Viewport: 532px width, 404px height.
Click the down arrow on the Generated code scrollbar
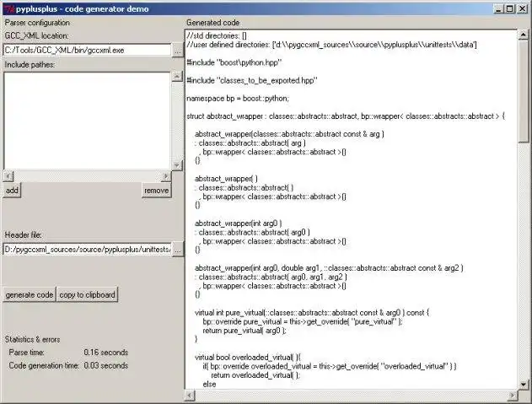pyautogui.click(x=524, y=385)
